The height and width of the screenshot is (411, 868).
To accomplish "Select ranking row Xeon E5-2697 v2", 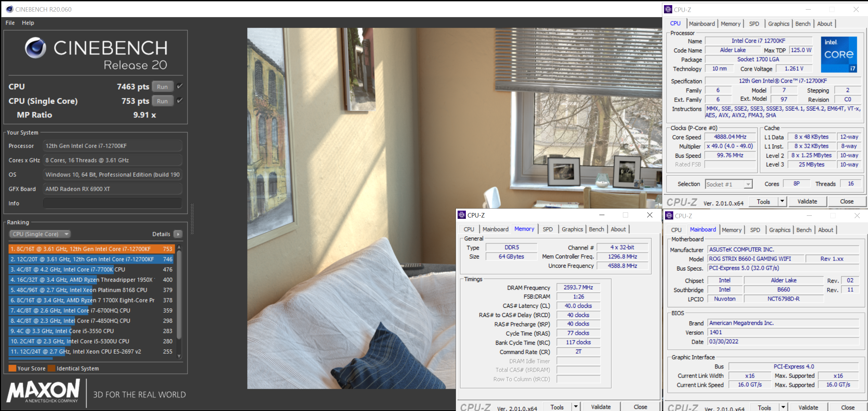I will 91,352.
